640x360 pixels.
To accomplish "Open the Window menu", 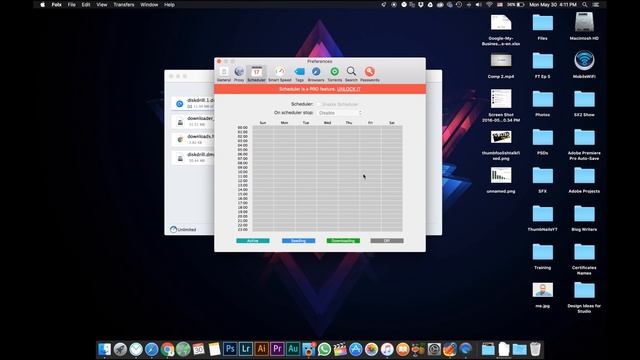I will point(149,5).
